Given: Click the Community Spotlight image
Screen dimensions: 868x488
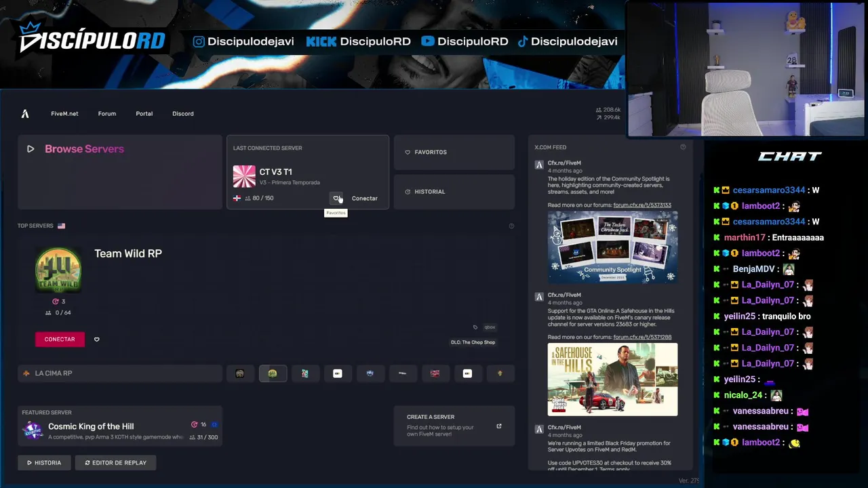Looking at the screenshot, I should (x=612, y=247).
